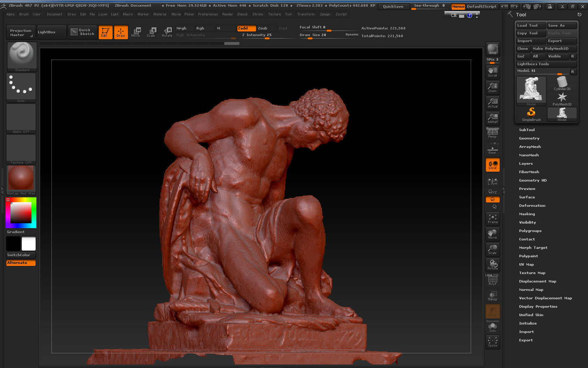This screenshot has width=588, height=368.
Task: Click the SwitchColor button
Action: coord(21,255)
